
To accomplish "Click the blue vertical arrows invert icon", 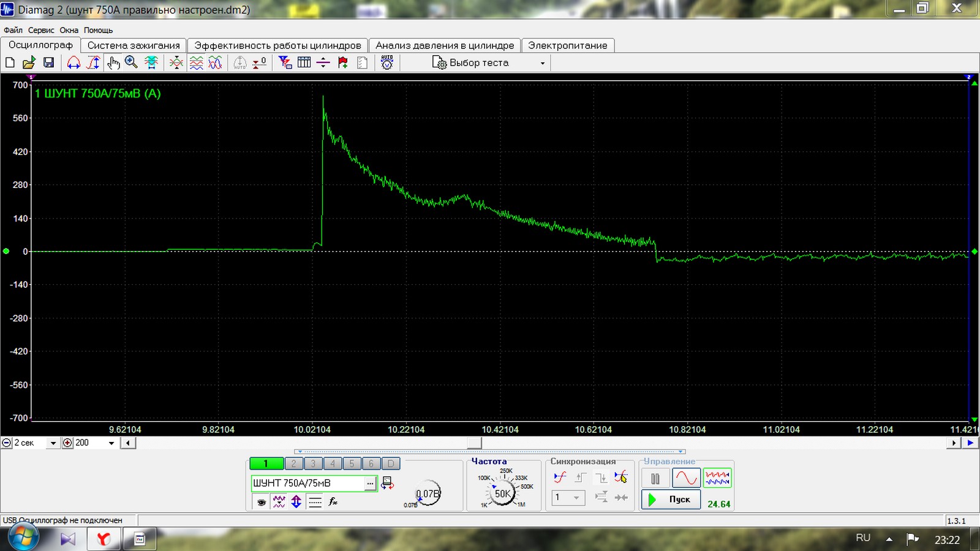I will click(296, 501).
